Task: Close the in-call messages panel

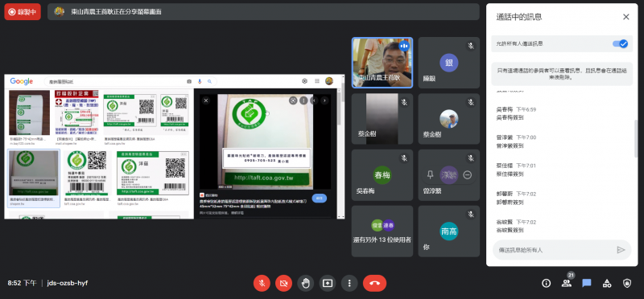Action: pyautogui.click(x=626, y=17)
